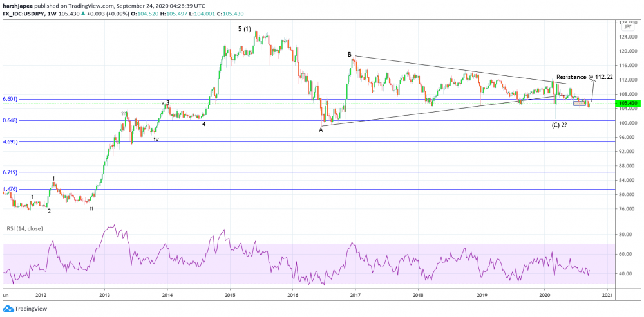644x317 pixels.
Task: Click the green 105.430 current price tag
Action: pyautogui.click(x=627, y=104)
